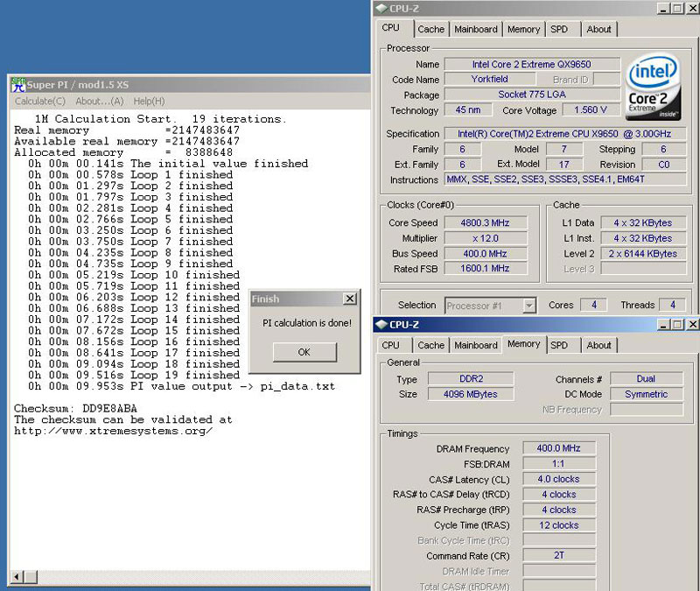
Task: Click the Cores count field
Action: (x=594, y=305)
